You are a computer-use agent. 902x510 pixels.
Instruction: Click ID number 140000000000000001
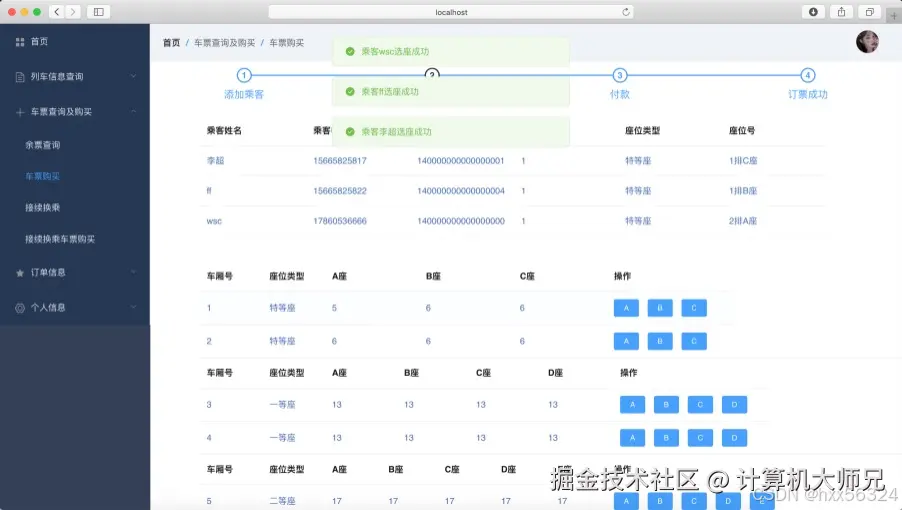461,160
